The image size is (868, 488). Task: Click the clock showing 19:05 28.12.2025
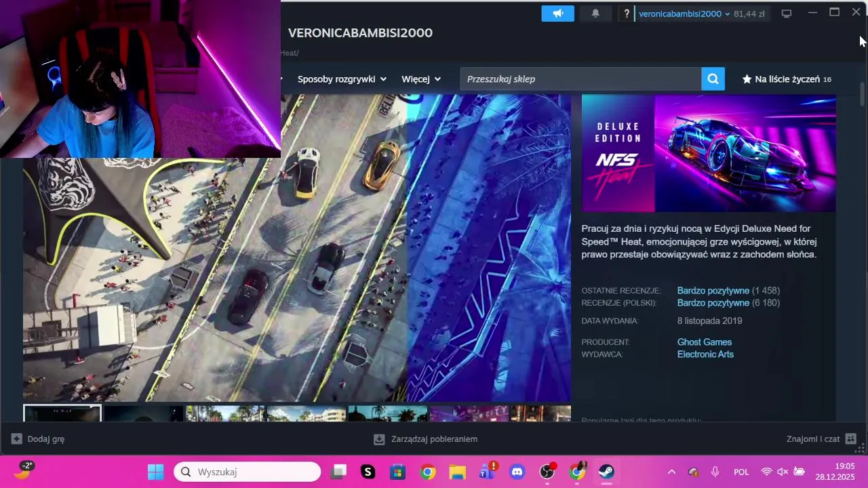click(835, 472)
